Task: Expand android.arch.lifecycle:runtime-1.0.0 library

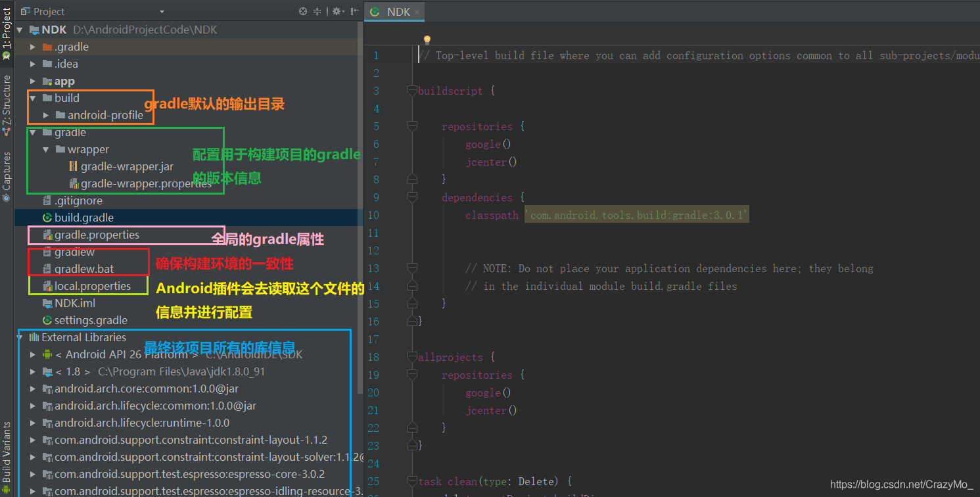Action: coord(33,423)
